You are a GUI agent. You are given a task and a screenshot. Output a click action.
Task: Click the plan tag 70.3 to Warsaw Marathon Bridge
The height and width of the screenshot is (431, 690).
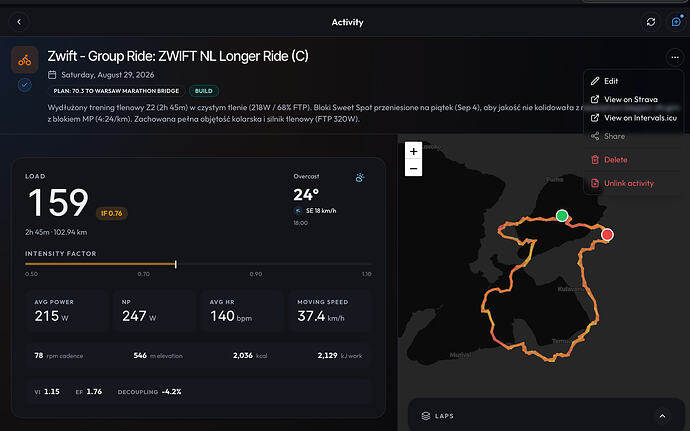[x=116, y=91]
